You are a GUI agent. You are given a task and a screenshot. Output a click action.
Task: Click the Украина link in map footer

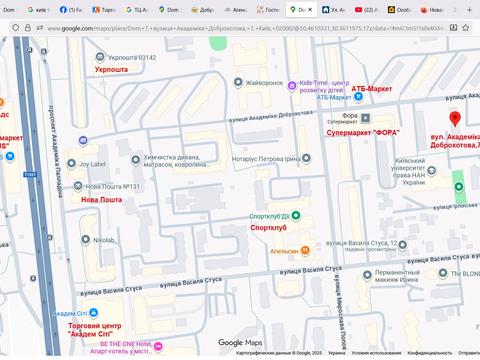[x=336, y=353]
